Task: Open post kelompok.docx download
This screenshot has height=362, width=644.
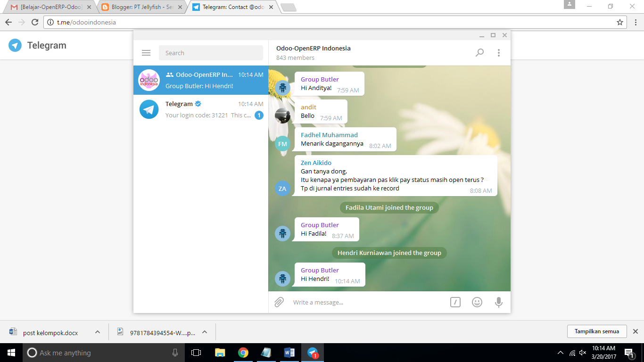Action: tap(50, 332)
